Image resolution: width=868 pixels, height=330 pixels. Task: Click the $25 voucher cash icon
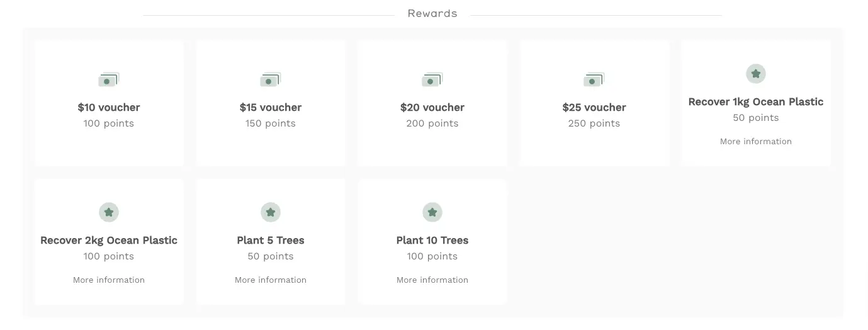pyautogui.click(x=594, y=80)
